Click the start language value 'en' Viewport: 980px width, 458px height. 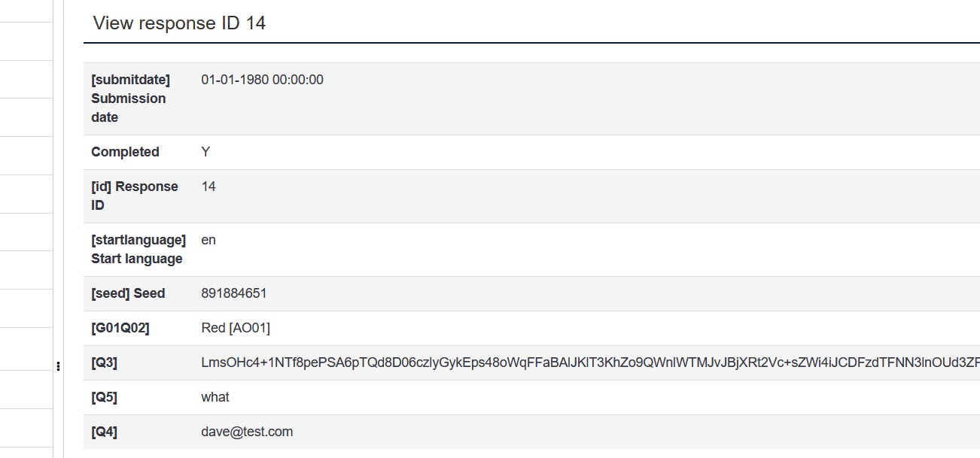coord(208,240)
